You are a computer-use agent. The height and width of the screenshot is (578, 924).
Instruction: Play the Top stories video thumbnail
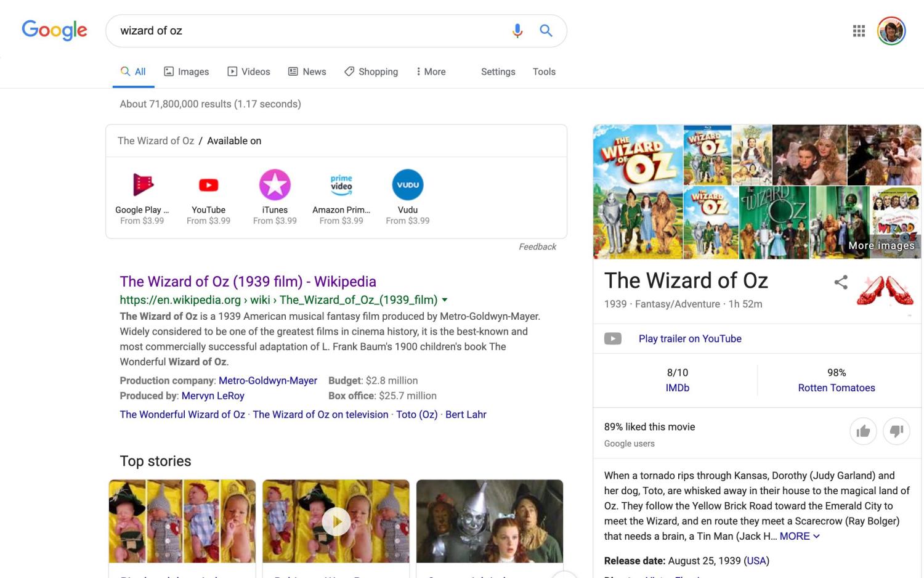point(336,521)
